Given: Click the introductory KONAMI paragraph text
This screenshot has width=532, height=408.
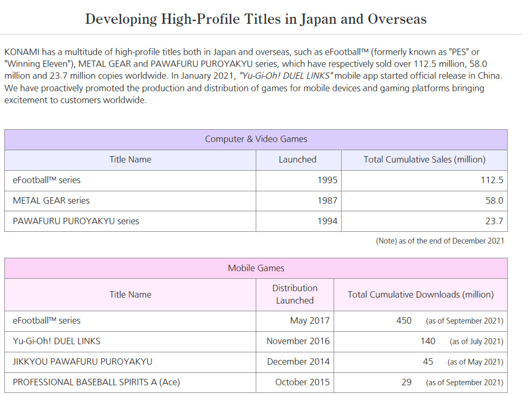Looking at the screenshot, I should (x=254, y=76).
